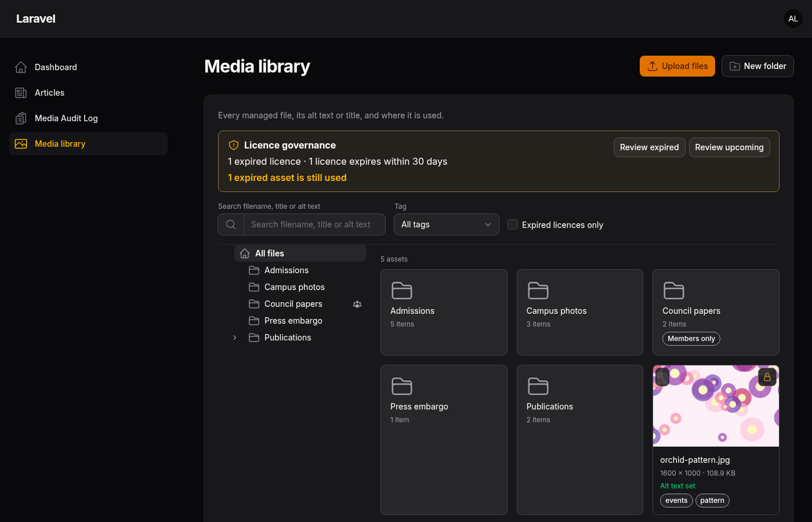
Task: Click the pattern tag on orchid-pattern.jpg
Action: (x=712, y=501)
